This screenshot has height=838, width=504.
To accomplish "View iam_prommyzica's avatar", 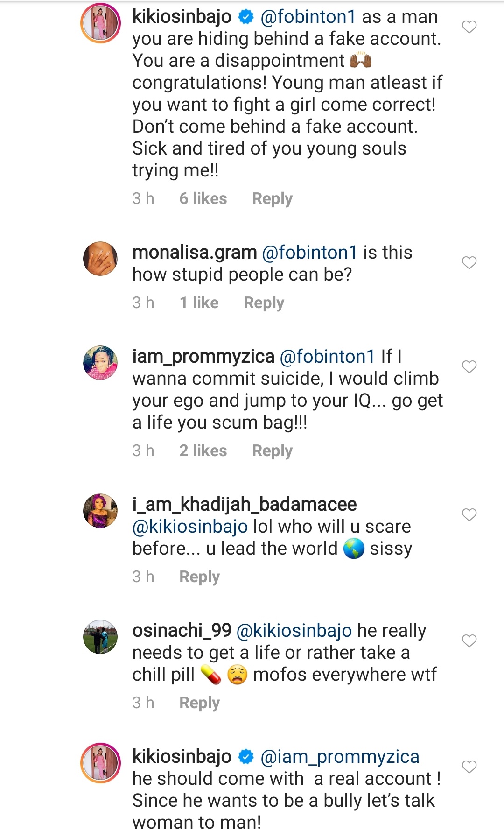I will [x=100, y=363].
